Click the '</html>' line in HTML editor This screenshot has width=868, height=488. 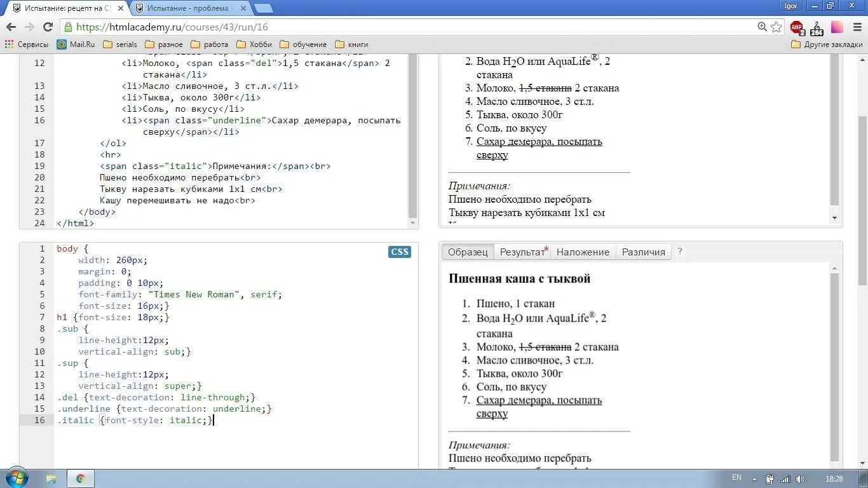75,223
